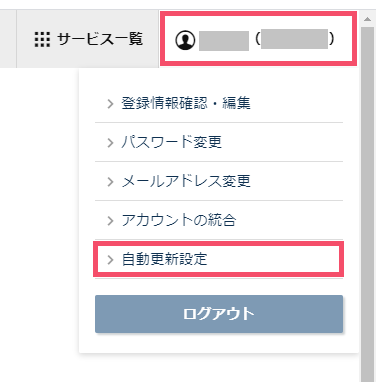
Task: Click the chevron next to 登録情報確認・編集
Action: click(110, 104)
